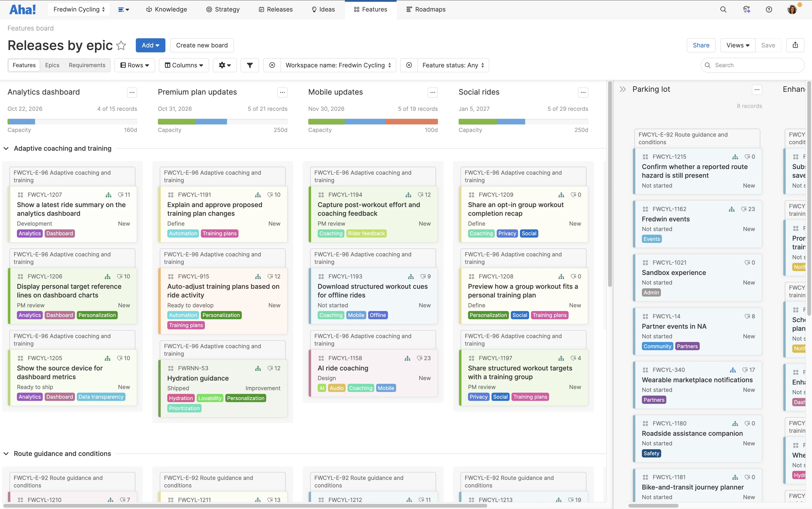Open Parking lot more options menu
The width and height of the screenshot is (812, 509).
coord(757,89)
